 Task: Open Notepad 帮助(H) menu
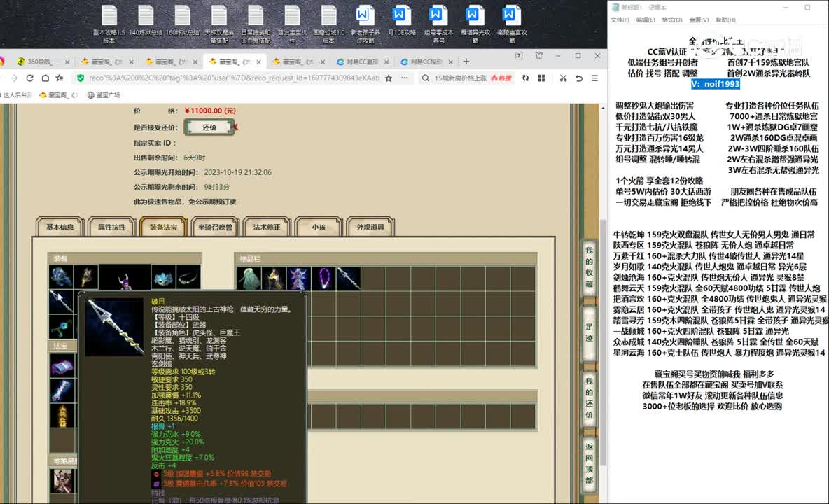pos(725,20)
